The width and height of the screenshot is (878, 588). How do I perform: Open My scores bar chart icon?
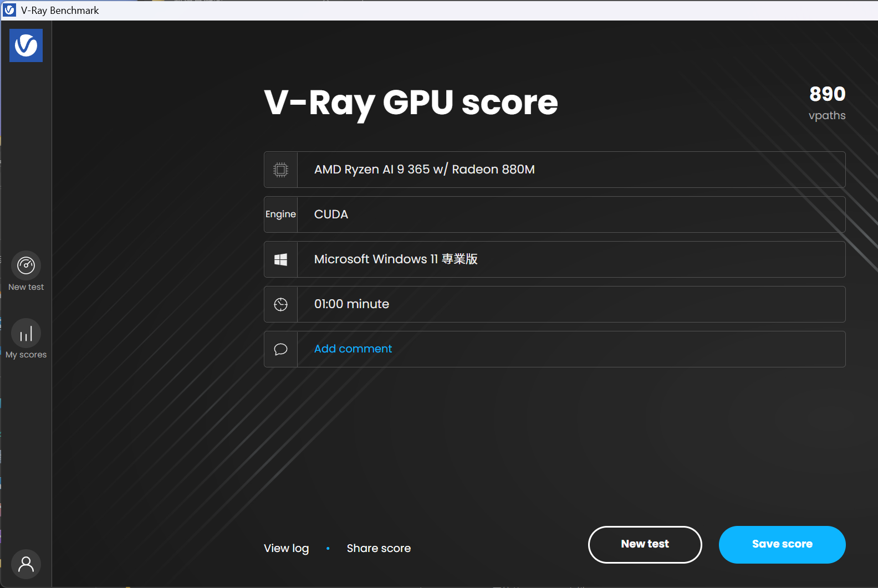26,334
